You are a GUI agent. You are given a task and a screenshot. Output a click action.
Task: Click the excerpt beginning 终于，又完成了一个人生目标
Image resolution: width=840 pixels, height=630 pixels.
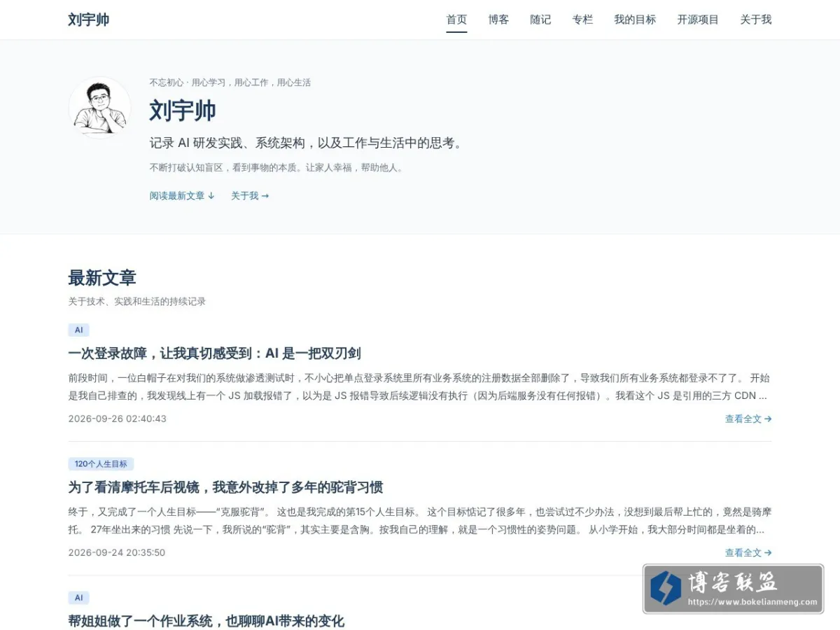point(419,521)
